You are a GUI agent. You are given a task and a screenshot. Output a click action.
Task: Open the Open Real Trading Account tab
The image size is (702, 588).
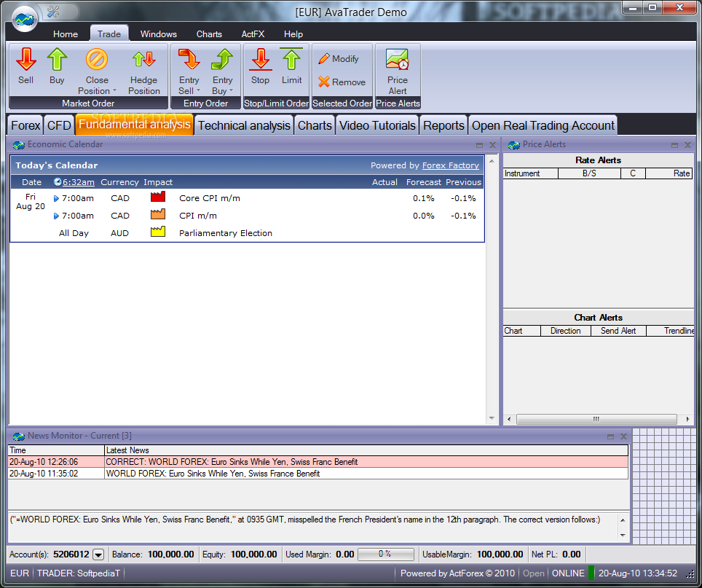pos(543,125)
